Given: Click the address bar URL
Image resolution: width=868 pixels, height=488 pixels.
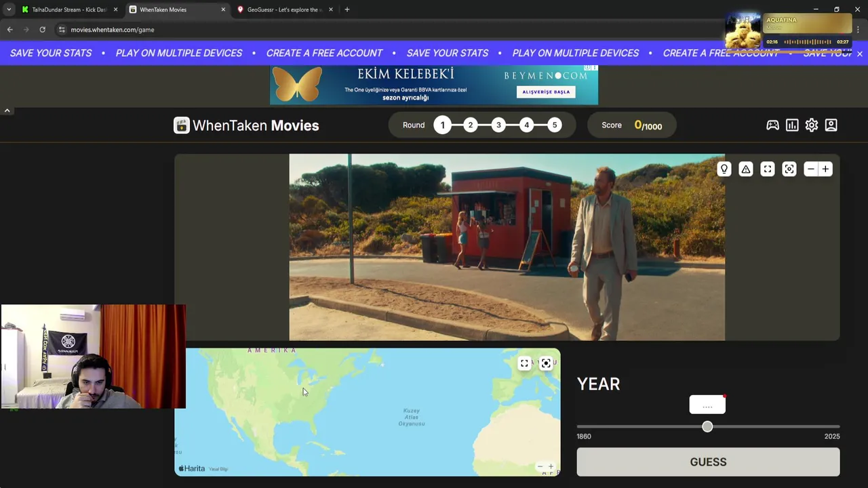Looking at the screenshot, I should coord(113,30).
